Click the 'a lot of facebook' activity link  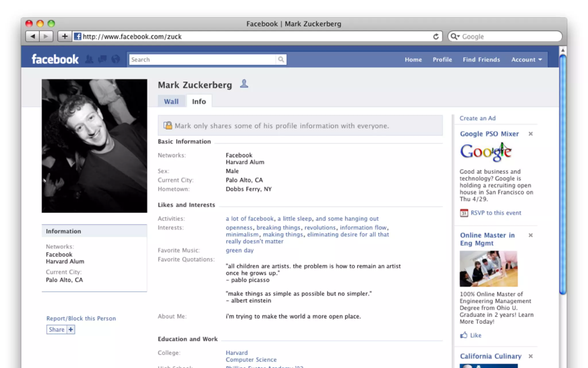(249, 219)
